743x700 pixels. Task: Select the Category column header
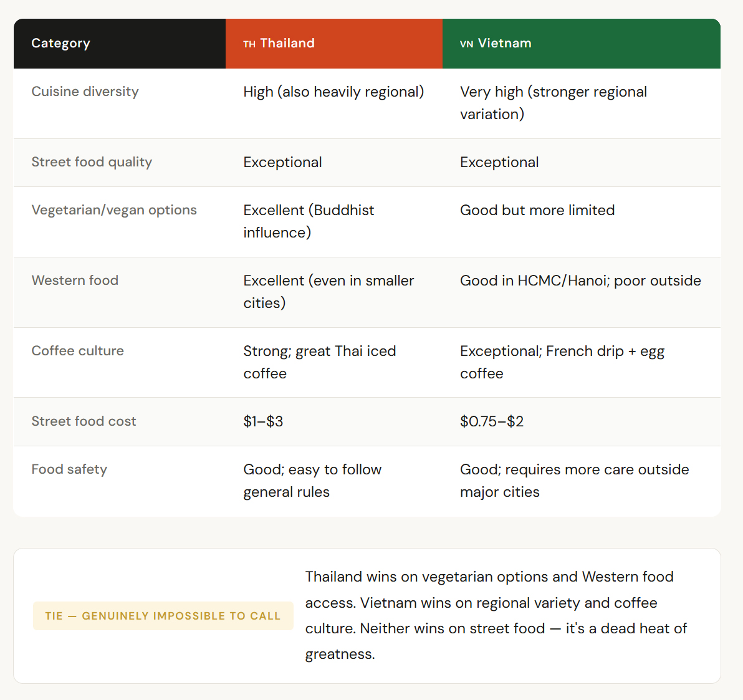[x=61, y=44]
